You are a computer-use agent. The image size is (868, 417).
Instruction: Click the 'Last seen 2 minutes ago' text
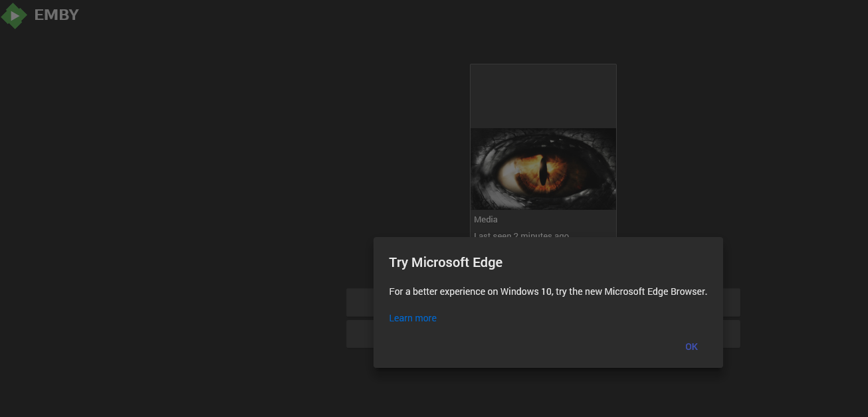click(x=521, y=234)
